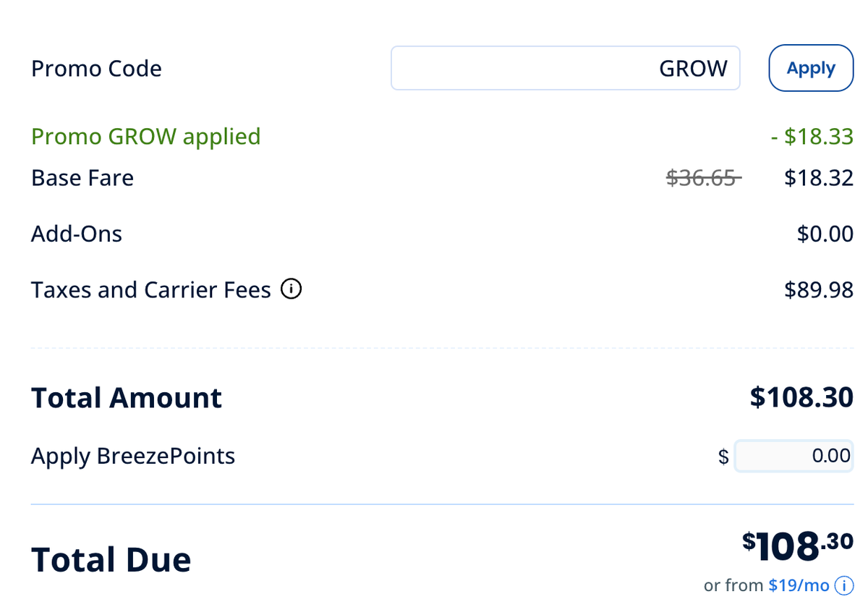Click the Add-Ons line item

coord(76,233)
